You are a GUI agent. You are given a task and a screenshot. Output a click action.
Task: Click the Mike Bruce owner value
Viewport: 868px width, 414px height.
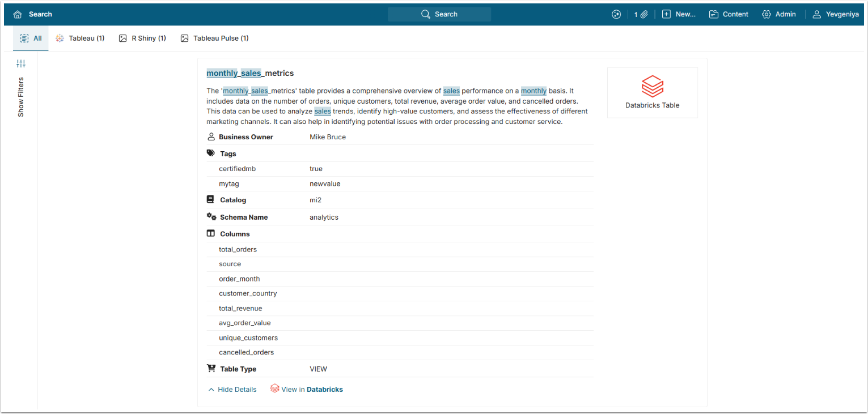click(x=328, y=137)
